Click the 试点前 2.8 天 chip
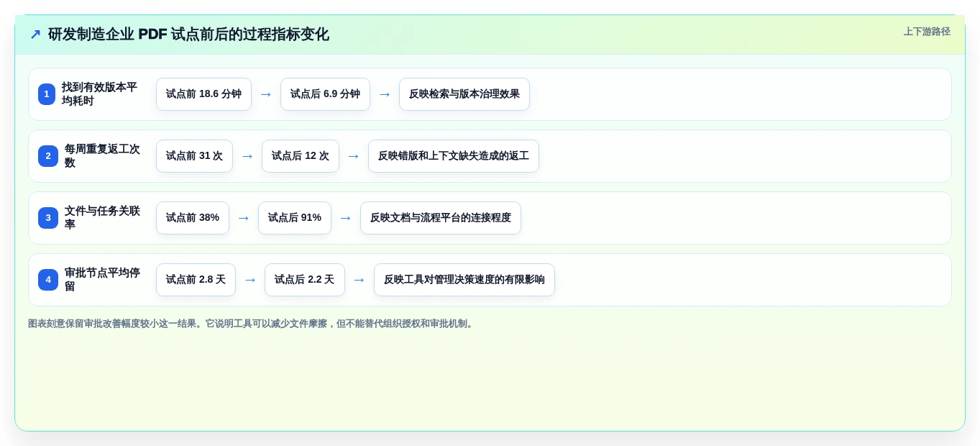This screenshot has width=980, height=446. pyautogui.click(x=196, y=280)
